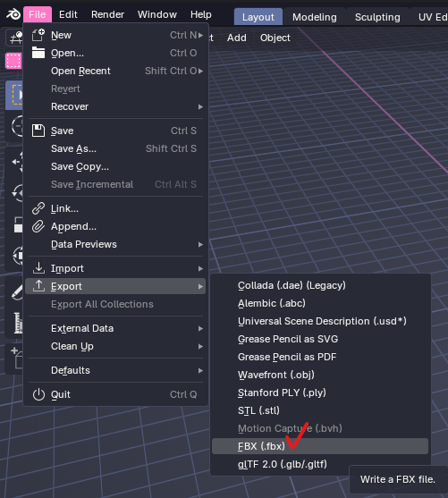Image resolution: width=448 pixels, height=498 pixels.
Task: Export as Wavefront (.obj)
Action: (320, 375)
